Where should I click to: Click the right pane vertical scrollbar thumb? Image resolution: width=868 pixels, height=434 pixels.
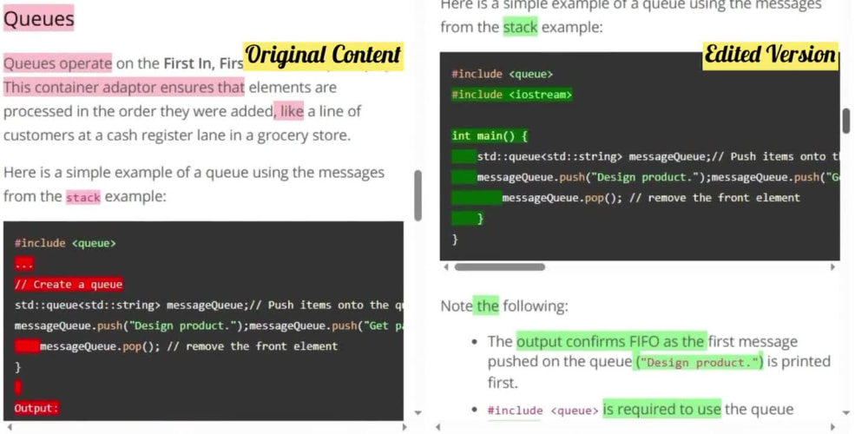pos(845,121)
